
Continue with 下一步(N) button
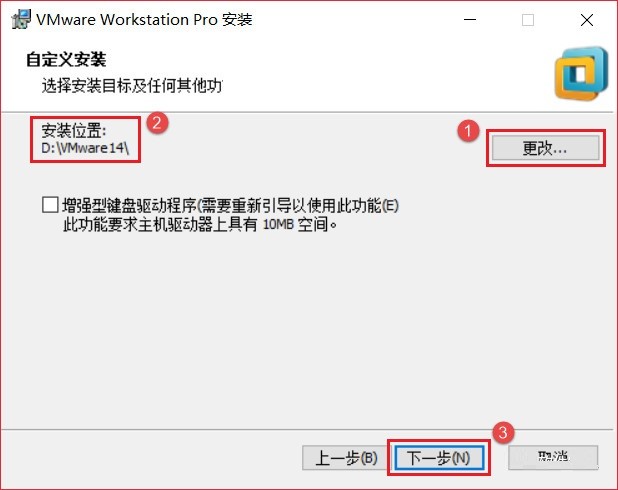click(x=439, y=458)
